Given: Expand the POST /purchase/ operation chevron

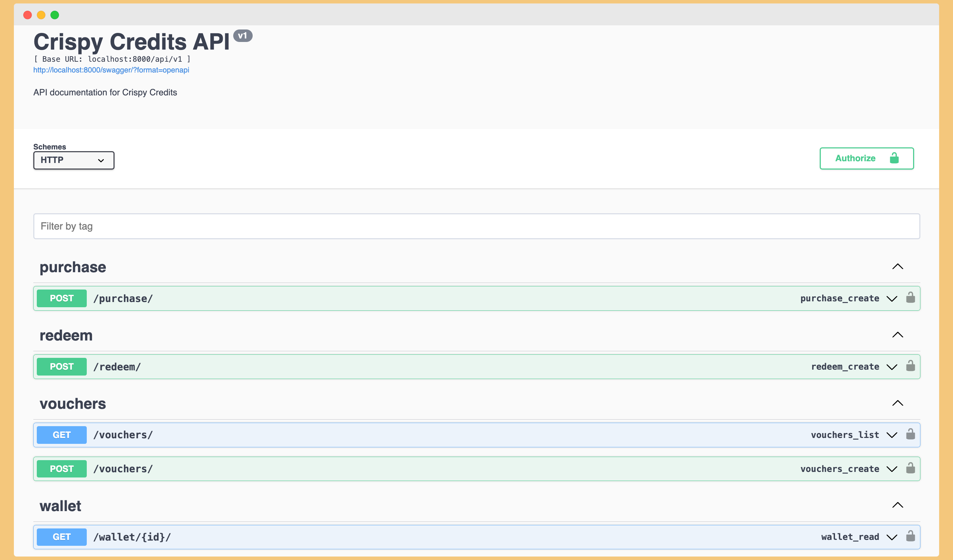Looking at the screenshot, I should [x=892, y=299].
